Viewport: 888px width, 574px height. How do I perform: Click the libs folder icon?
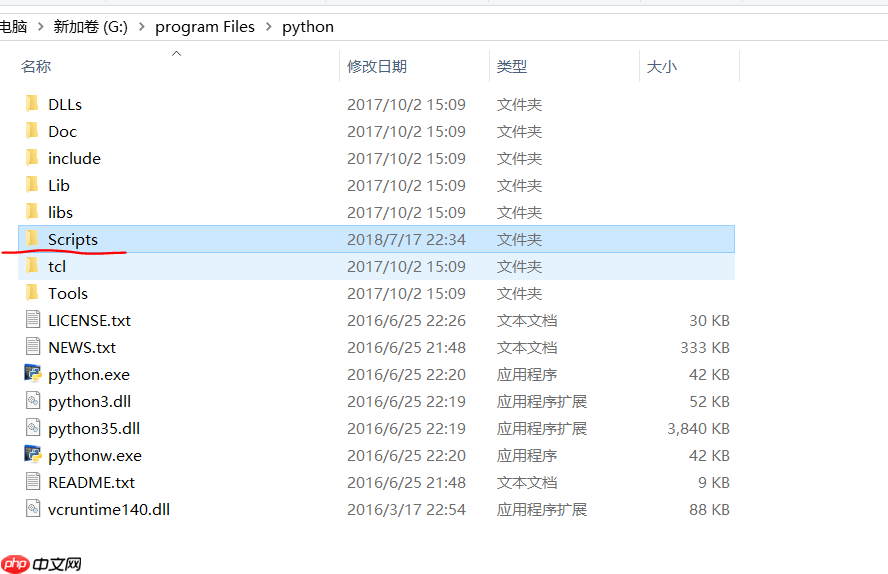pyautogui.click(x=32, y=212)
